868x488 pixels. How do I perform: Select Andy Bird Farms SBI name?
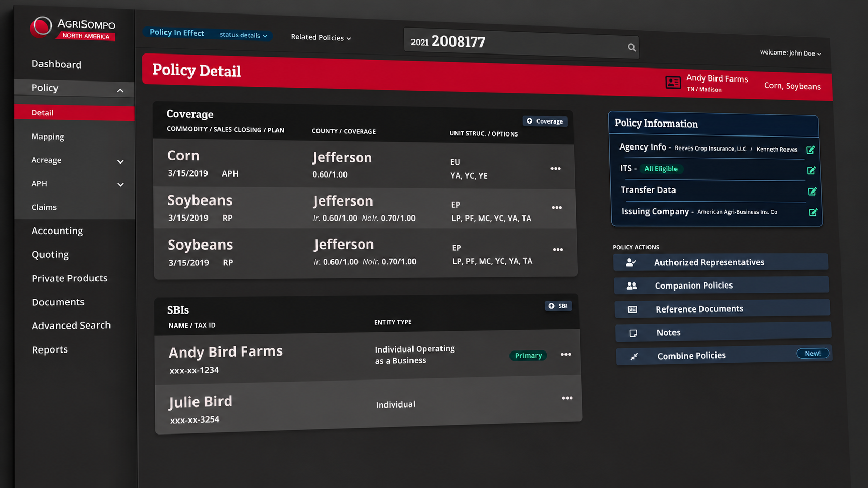[225, 352]
